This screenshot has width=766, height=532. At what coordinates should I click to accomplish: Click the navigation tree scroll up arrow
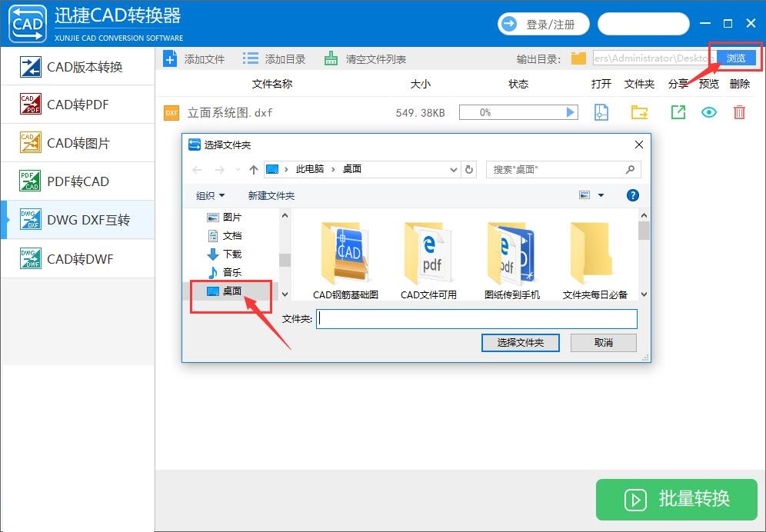285,215
